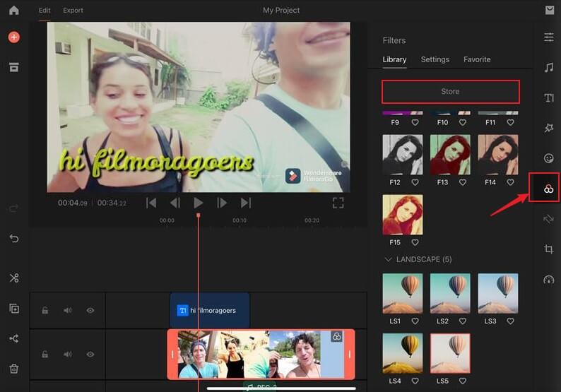Favorite the F13 filter heart

tap(463, 182)
